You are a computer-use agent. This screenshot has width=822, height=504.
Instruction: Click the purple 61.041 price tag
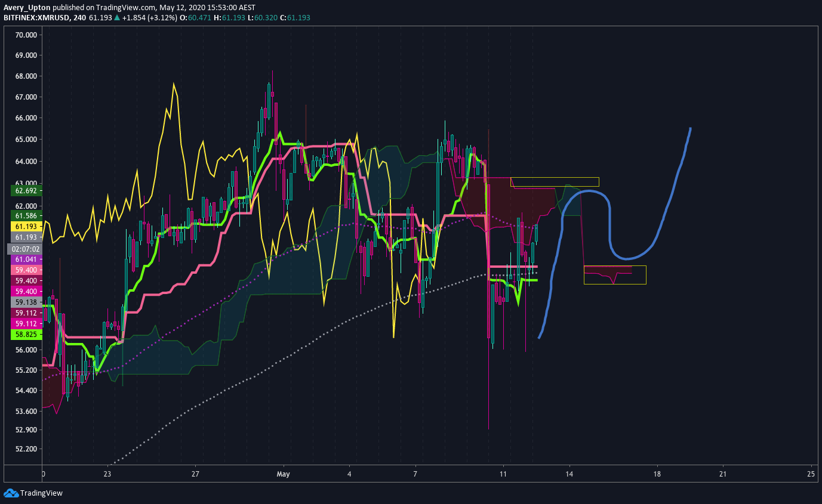tap(26, 259)
